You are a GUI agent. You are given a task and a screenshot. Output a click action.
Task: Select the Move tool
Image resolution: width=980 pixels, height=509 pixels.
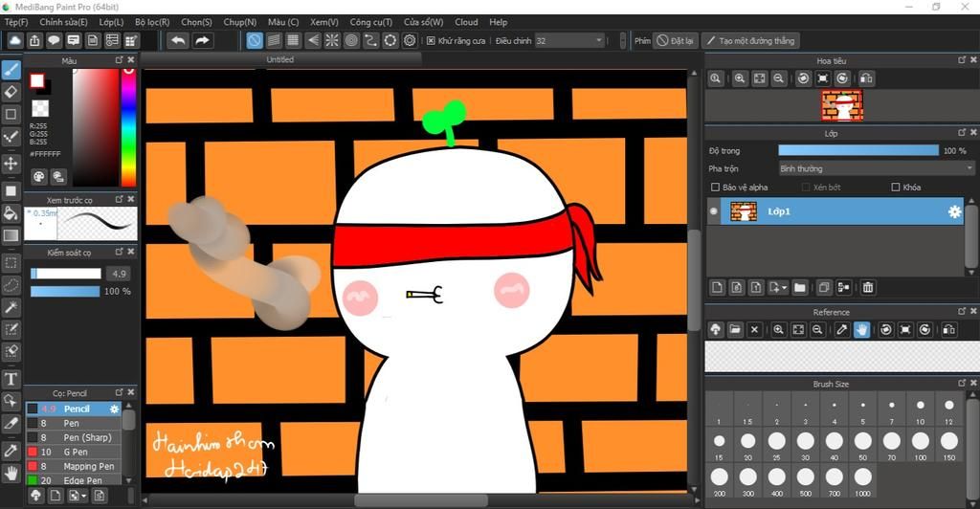11,164
